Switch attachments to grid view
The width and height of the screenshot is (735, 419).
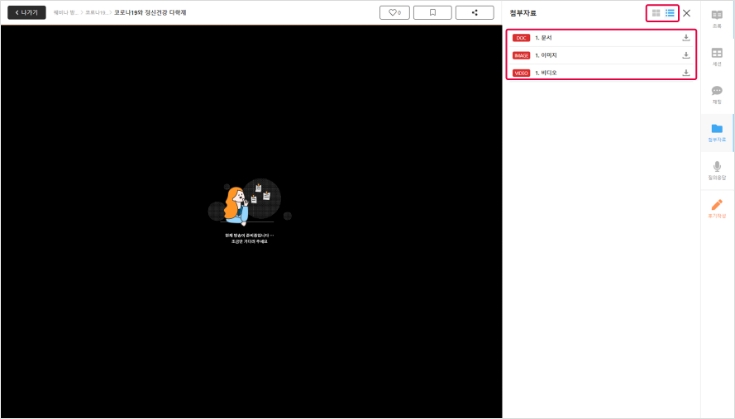pyautogui.click(x=656, y=13)
